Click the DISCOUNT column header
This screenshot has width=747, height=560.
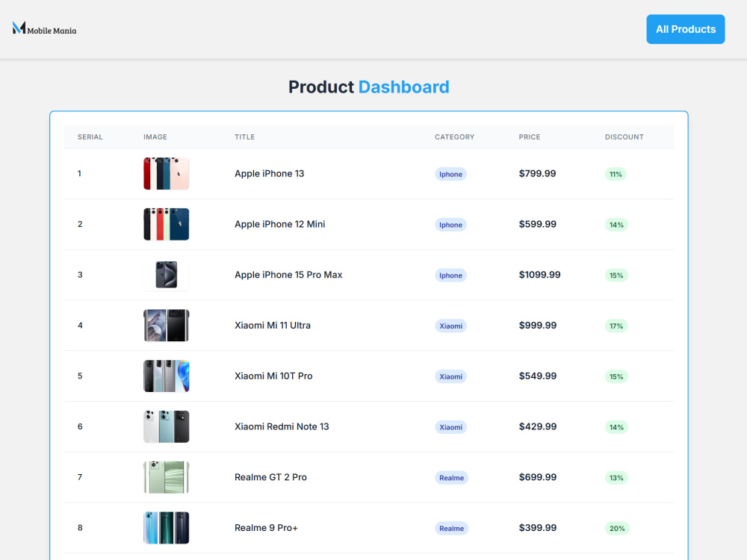624,137
